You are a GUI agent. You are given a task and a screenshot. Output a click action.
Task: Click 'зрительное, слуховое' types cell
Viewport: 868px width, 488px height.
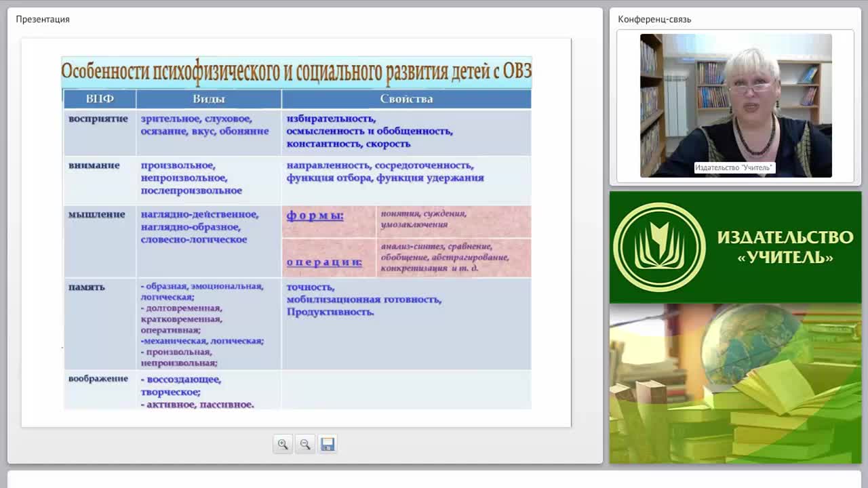tap(208, 132)
